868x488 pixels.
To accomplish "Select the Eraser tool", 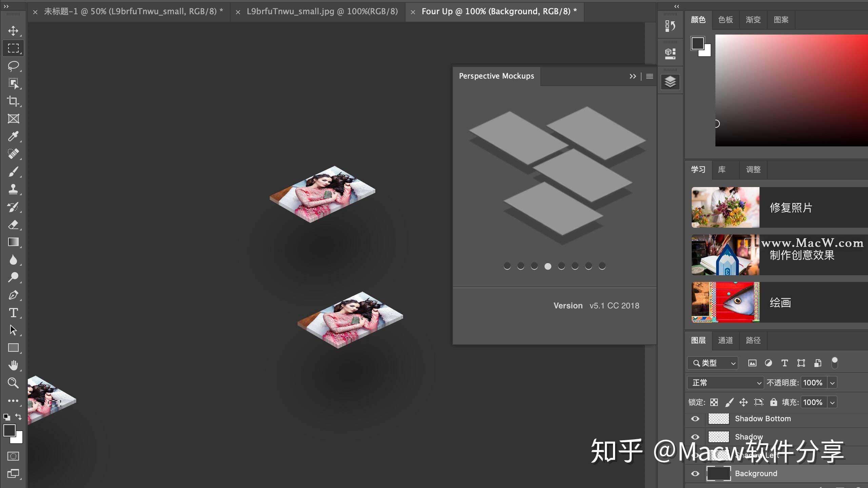I will click(x=13, y=224).
